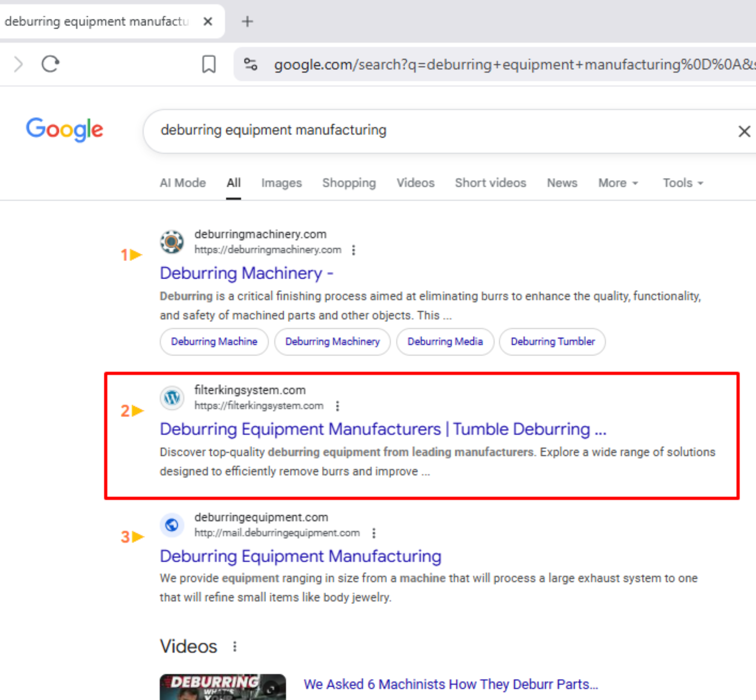
Task: Expand the Tools dropdown
Action: [x=682, y=183]
